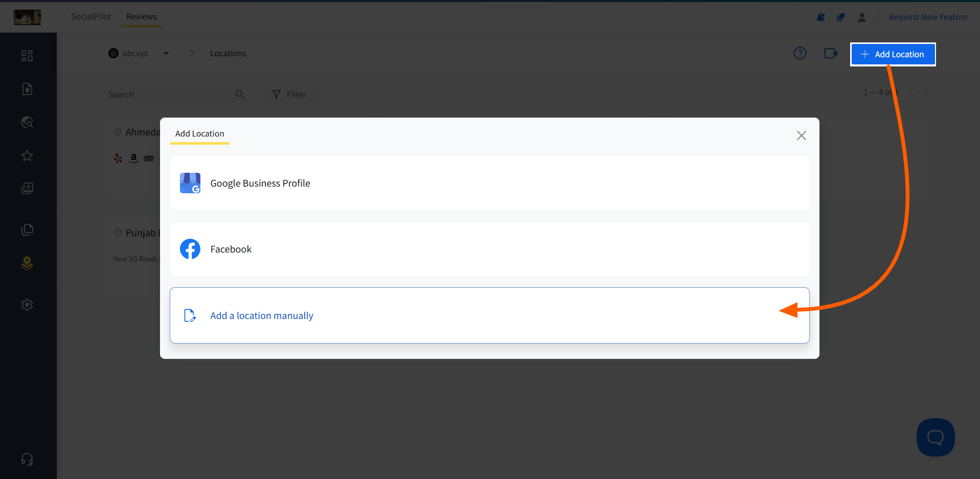The width and height of the screenshot is (980, 479).
Task: Open the star reviews icon in sidebar
Action: click(27, 155)
